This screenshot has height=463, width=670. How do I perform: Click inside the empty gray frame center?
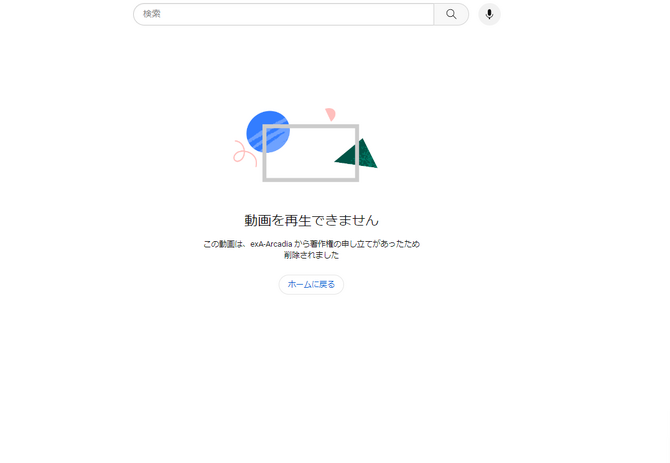point(311,153)
